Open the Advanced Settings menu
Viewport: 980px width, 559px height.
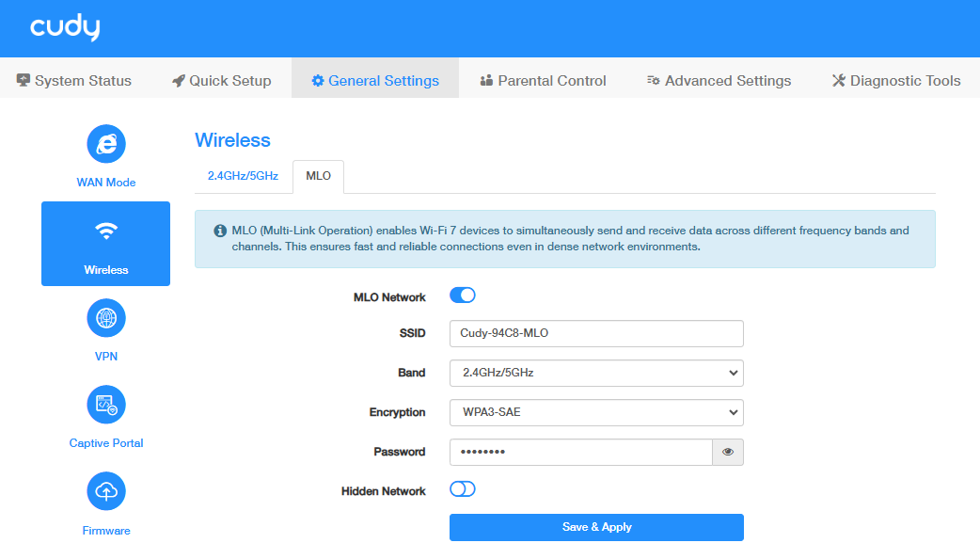[x=719, y=81]
